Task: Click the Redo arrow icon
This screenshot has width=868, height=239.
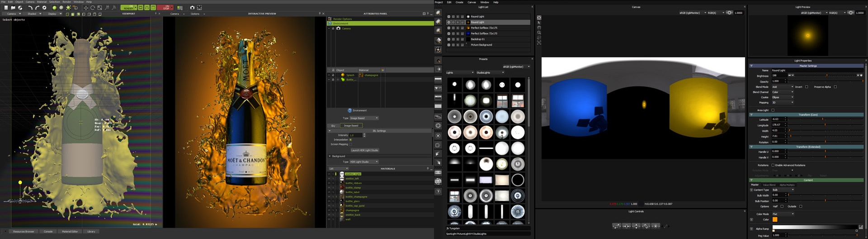Action: coord(37,8)
